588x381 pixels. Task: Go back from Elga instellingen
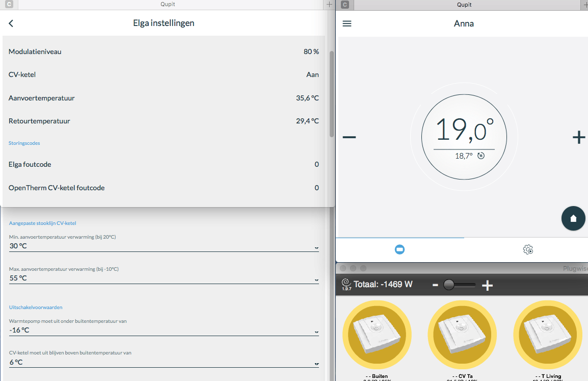(x=11, y=23)
